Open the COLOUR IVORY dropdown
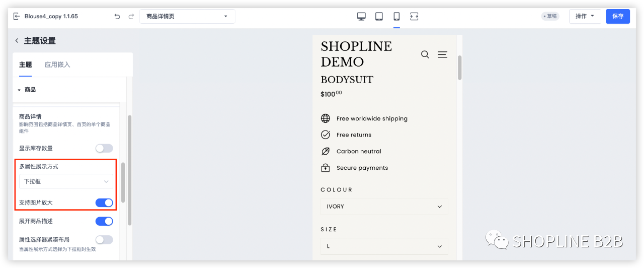The width and height of the screenshot is (644, 268). click(384, 207)
